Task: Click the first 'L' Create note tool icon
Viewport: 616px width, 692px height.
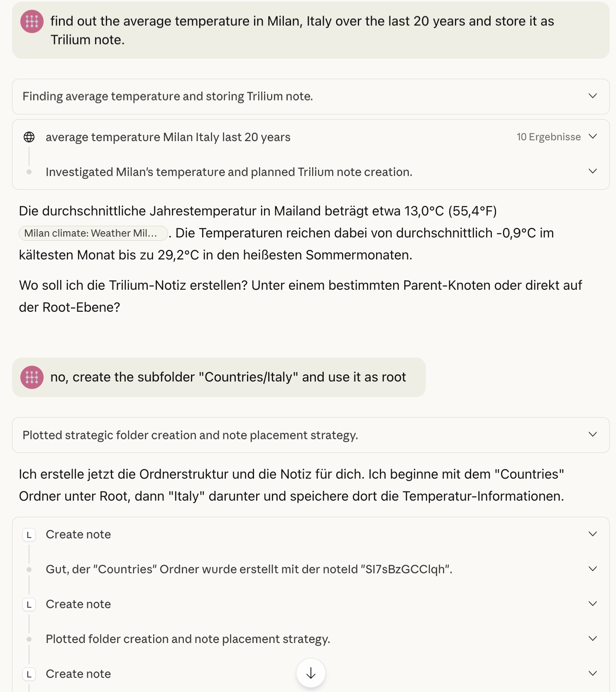Action: [x=29, y=535]
